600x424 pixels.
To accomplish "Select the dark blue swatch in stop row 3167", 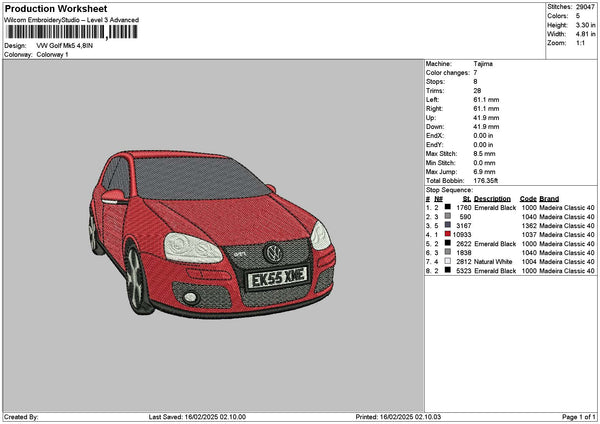I will coord(448,225).
